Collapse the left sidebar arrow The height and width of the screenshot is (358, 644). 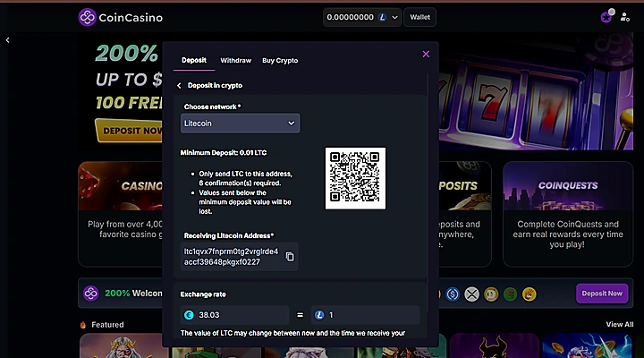(x=7, y=40)
